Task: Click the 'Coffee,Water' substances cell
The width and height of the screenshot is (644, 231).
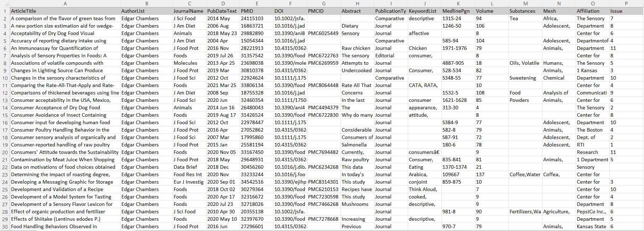Action: pyautogui.click(x=525, y=174)
